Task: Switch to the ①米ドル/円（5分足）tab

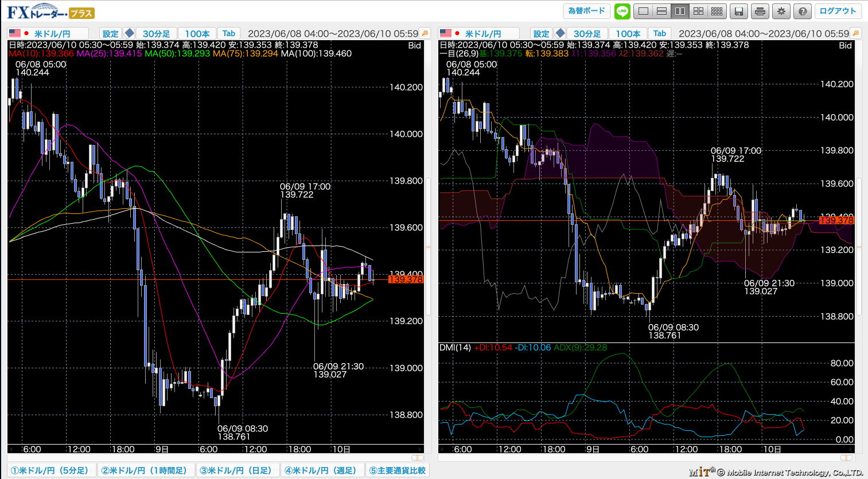Action: pos(52,470)
